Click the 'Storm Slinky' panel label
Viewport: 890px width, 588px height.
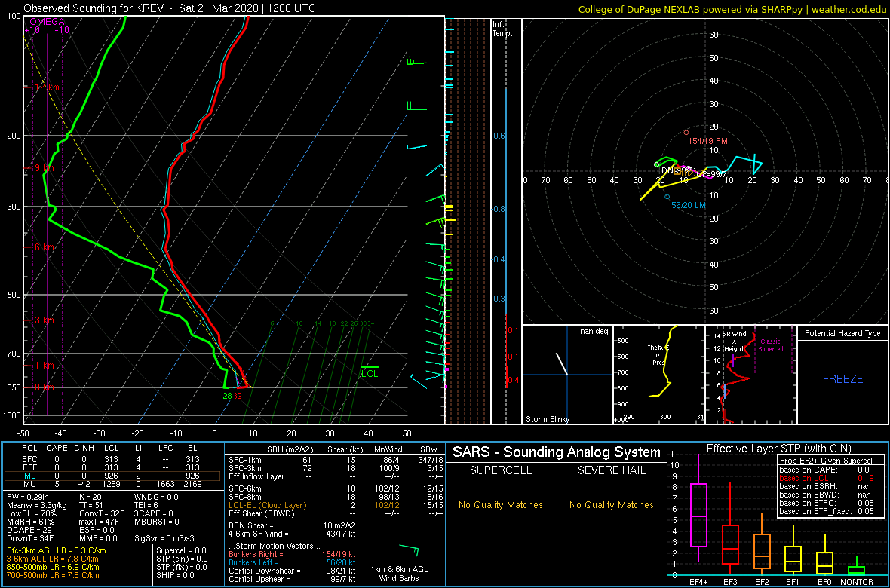[548, 419]
